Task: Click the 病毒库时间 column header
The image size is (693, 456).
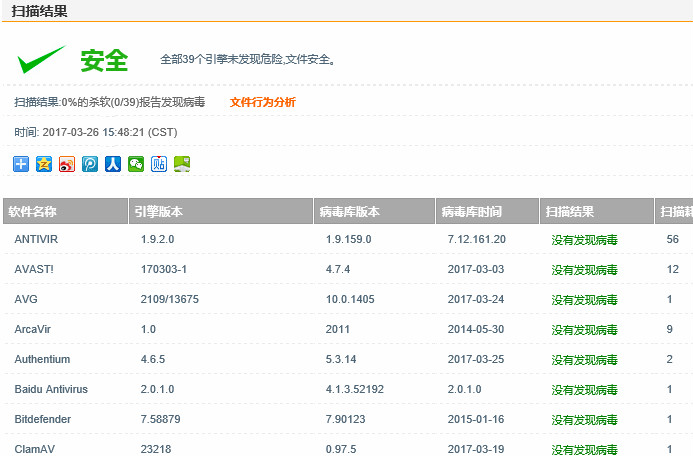Action: 487,211
